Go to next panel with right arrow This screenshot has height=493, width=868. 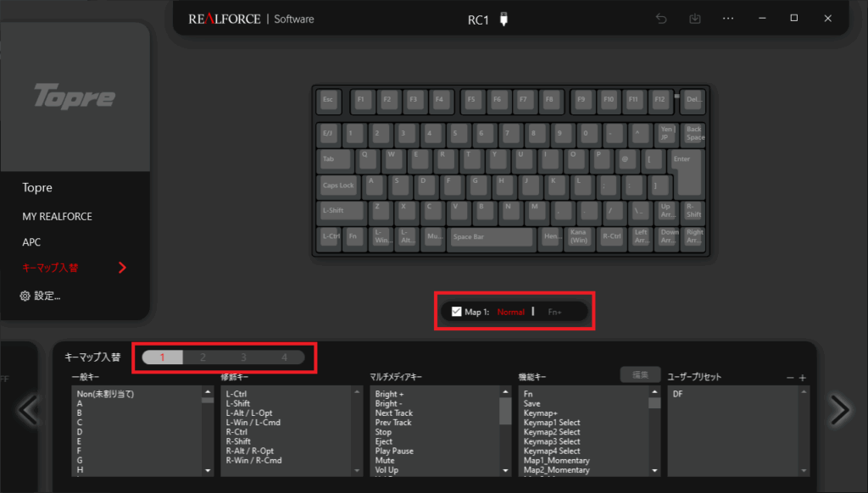(x=839, y=410)
